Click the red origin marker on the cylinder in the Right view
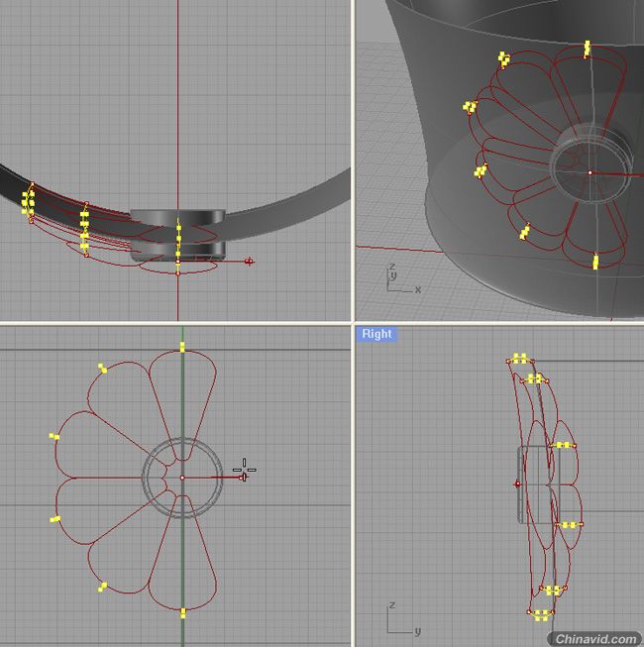Screen dimensions: 644x647 pos(518,485)
